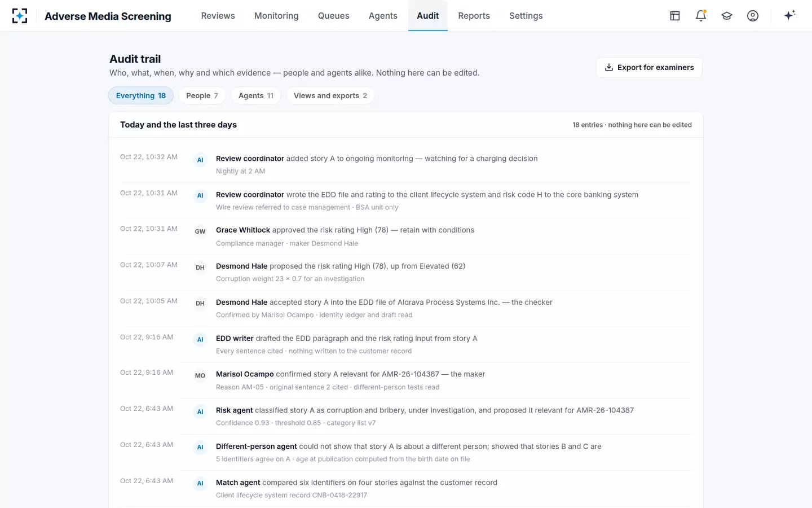The width and height of the screenshot is (812, 508).
Task: Open the user account profile icon
Action: [x=753, y=16]
